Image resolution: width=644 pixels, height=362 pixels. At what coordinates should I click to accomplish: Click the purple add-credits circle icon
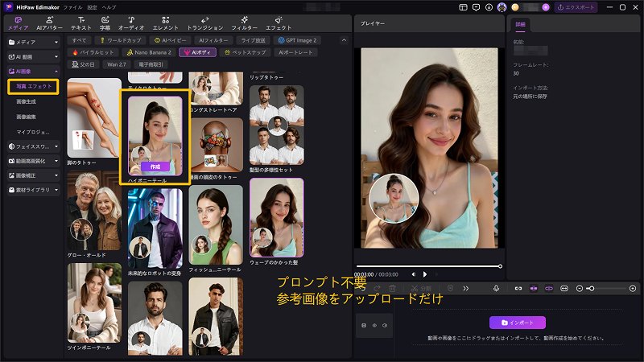pos(546,7)
